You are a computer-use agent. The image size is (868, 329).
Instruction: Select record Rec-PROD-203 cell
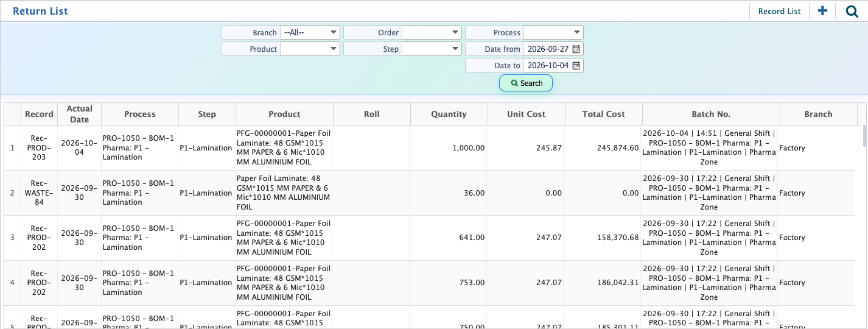coord(39,148)
